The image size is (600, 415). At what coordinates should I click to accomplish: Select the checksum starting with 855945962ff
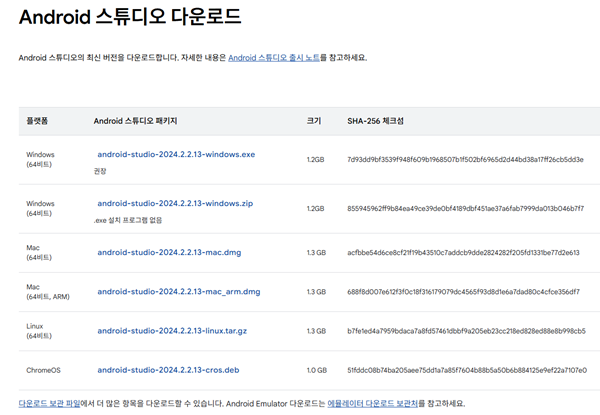coord(466,208)
